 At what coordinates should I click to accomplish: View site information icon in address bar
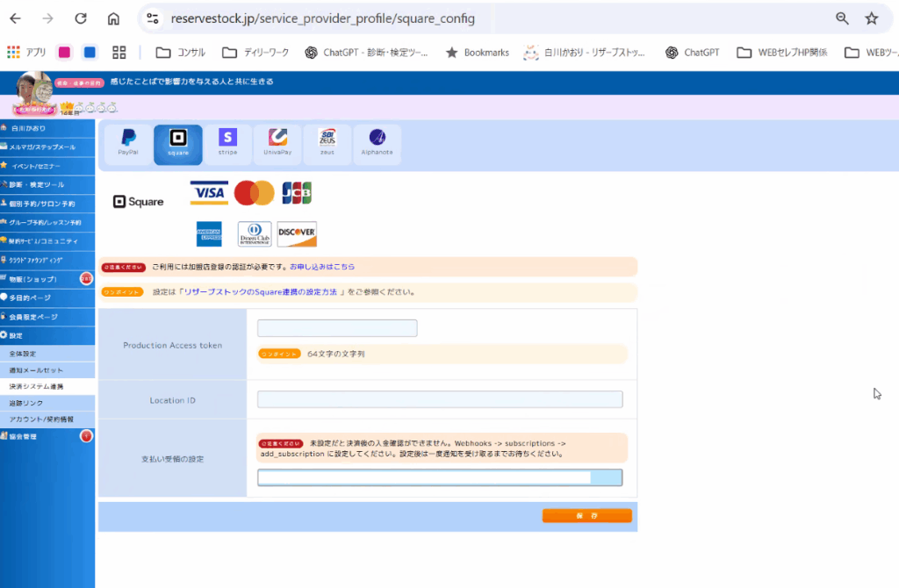coord(153,18)
